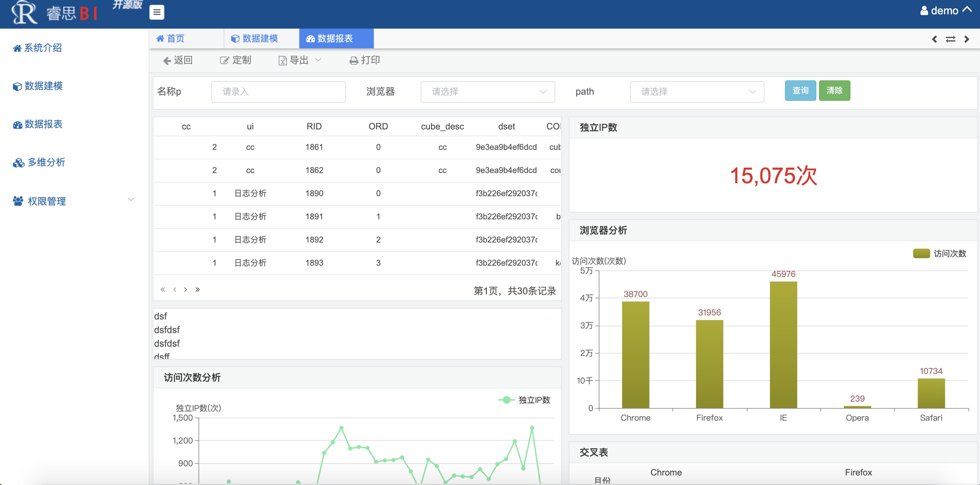Go to last table page icon

197,290
